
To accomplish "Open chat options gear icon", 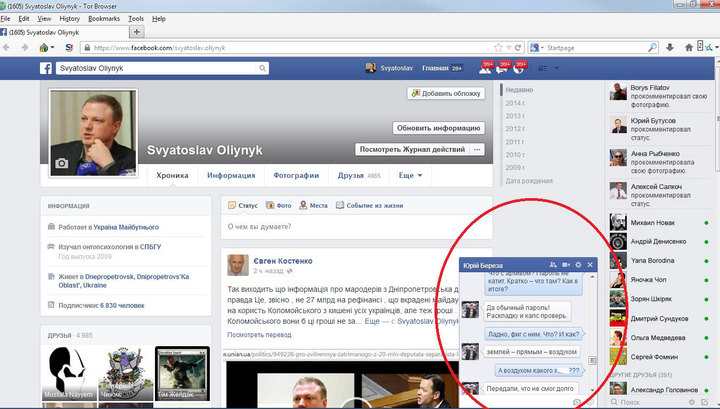I will click(579, 264).
